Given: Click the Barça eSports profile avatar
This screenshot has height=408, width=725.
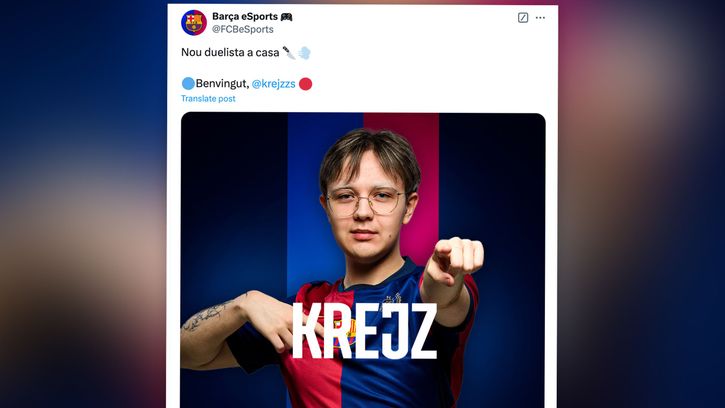Looking at the screenshot, I should [x=194, y=22].
